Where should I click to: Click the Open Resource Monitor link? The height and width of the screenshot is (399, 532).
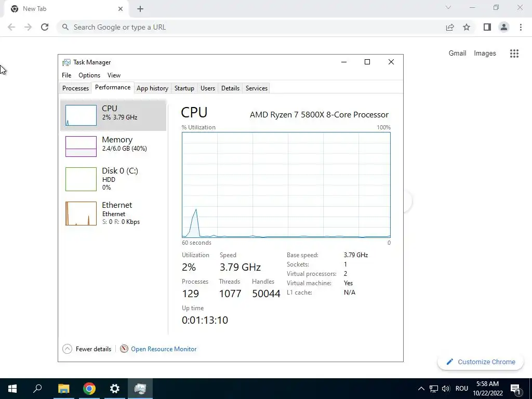click(x=164, y=349)
